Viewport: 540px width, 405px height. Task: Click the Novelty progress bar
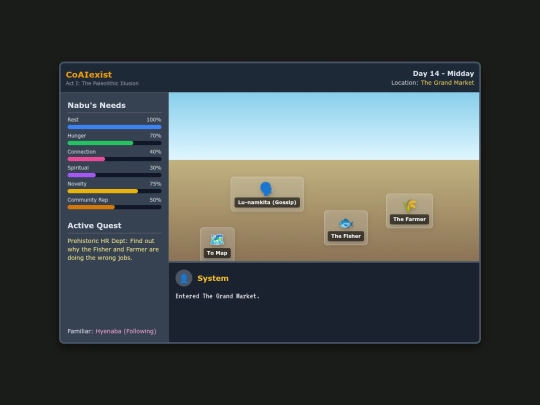[114, 191]
